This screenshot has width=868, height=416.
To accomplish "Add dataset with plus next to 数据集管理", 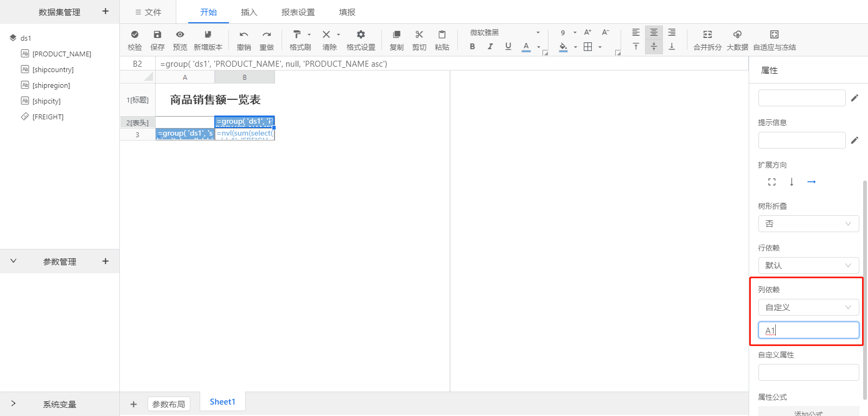I will (105, 11).
